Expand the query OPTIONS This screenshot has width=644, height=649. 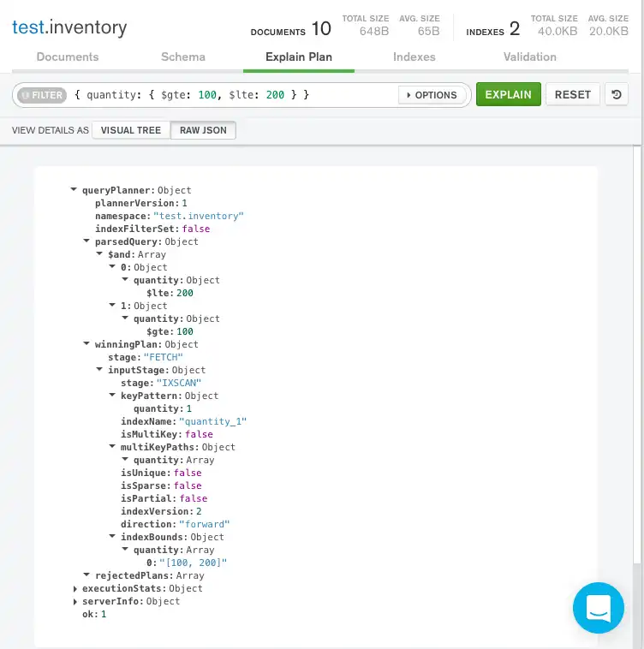click(433, 95)
